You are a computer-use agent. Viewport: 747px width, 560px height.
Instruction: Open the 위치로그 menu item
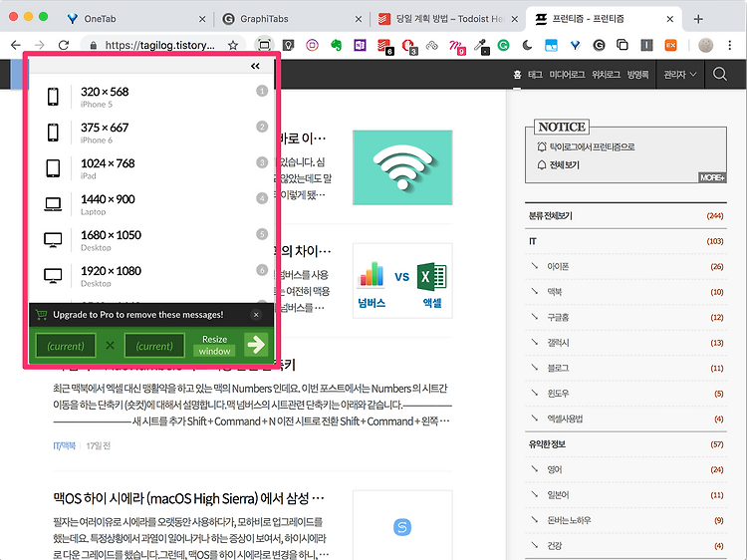[x=606, y=75]
